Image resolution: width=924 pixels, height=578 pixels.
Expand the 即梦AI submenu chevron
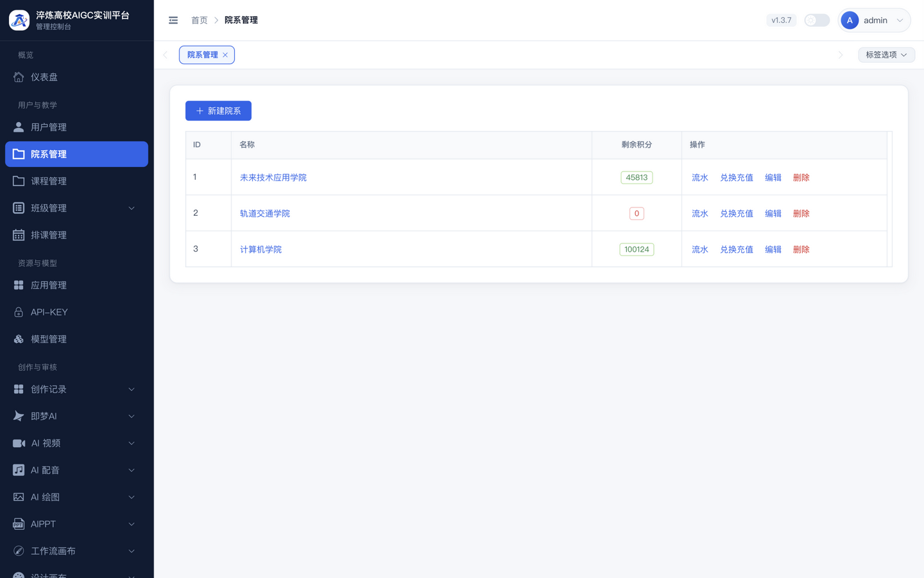(x=132, y=416)
